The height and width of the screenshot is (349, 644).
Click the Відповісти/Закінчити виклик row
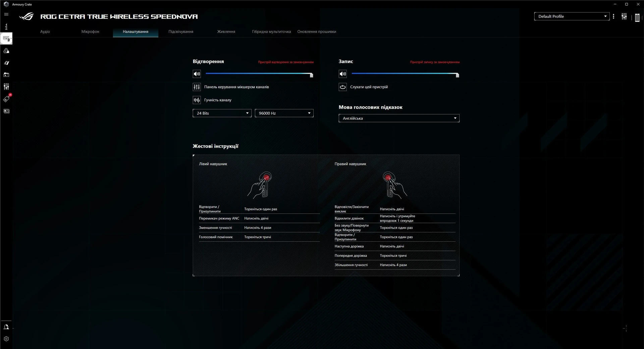[x=395, y=209]
